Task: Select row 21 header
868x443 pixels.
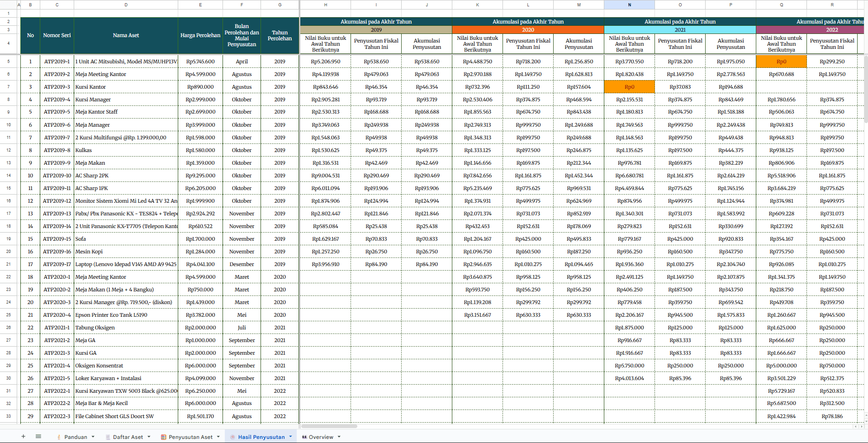Action: pos(9,264)
